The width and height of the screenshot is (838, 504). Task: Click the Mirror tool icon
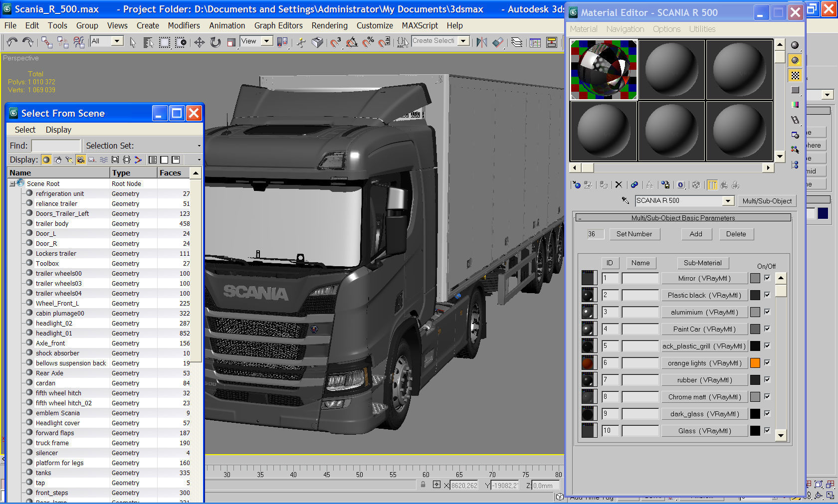pos(481,42)
